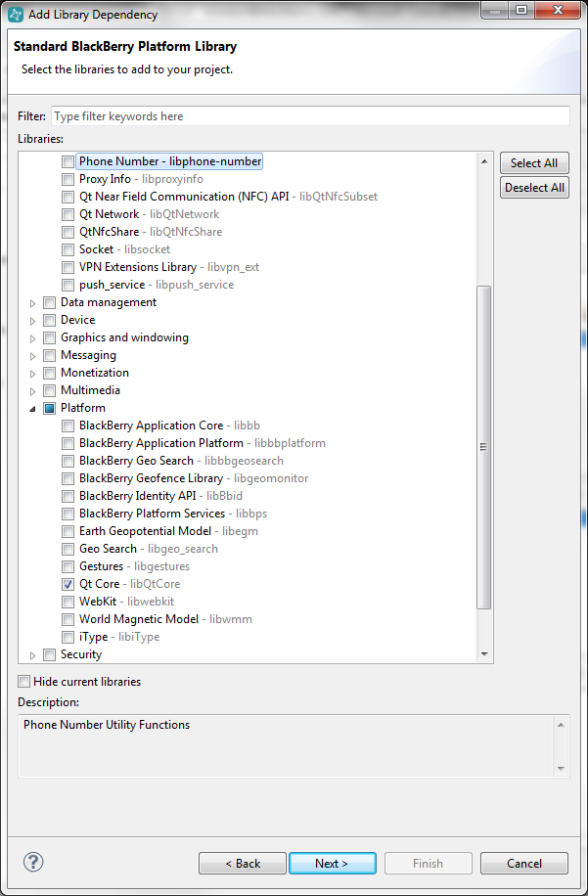Check Earth Geopotential Model checkbox
Image resolution: width=588 pixels, height=896 pixels.
(68, 531)
